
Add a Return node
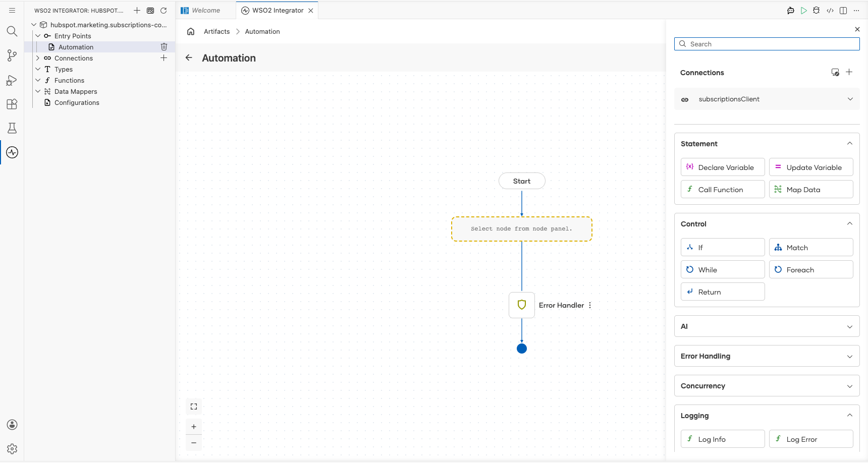click(x=723, y=292)
